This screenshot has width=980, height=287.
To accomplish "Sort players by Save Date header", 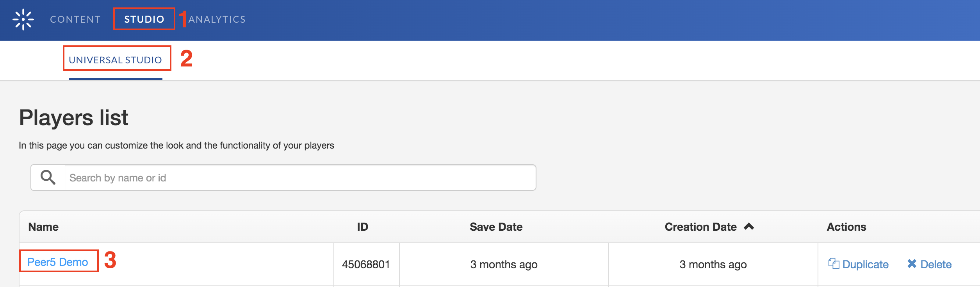I will [x=496, y=227].
